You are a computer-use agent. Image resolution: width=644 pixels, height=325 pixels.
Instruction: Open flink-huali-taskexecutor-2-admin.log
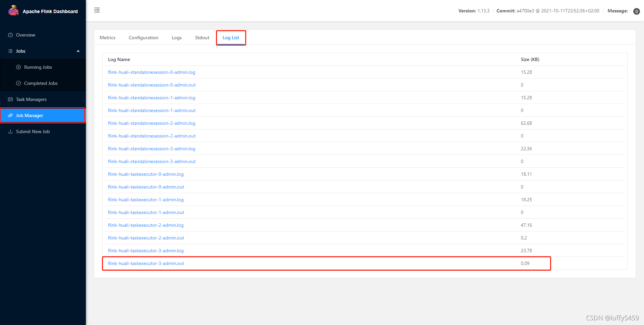point(146,225)
